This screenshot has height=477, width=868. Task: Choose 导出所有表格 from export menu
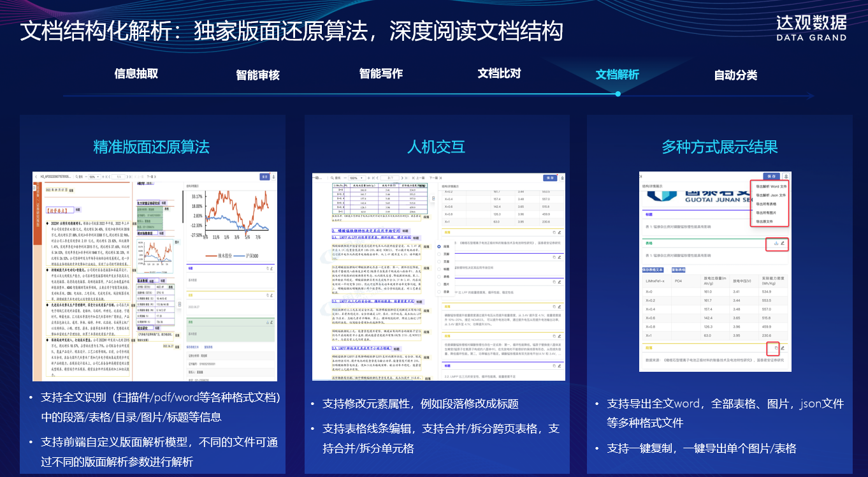click(767, 203)
